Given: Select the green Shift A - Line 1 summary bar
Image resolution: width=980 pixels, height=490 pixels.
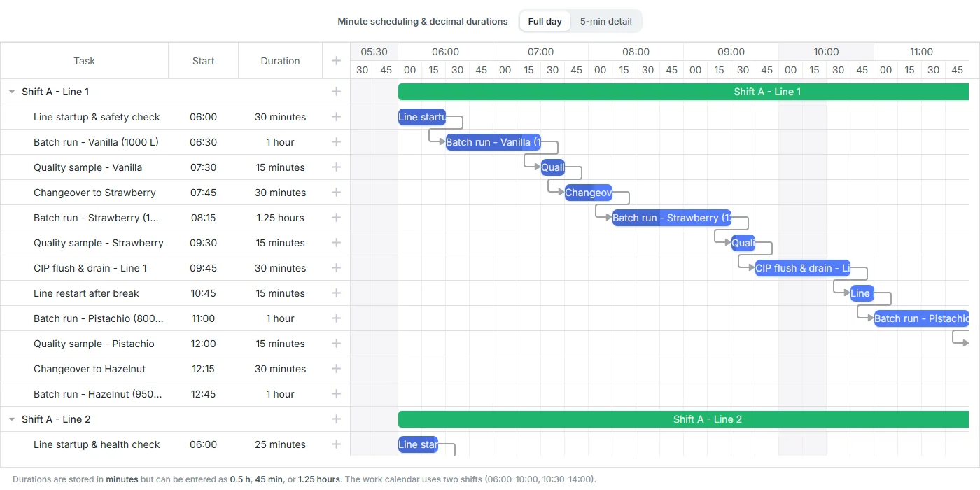Looking at the screenshot, I should 683,92.
